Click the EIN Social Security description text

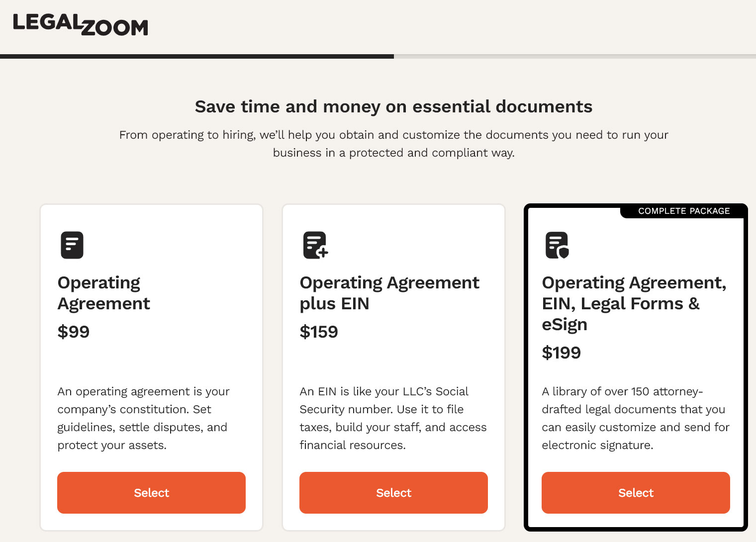[x=393, y=418]
